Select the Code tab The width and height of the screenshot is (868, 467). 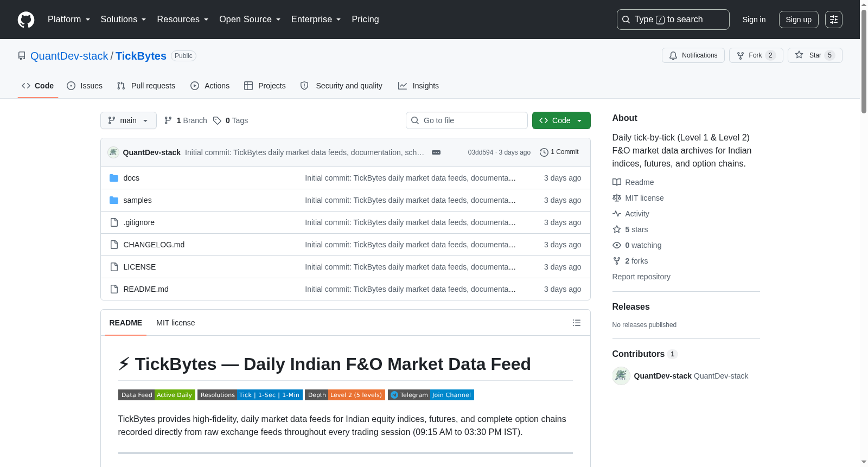38,86
